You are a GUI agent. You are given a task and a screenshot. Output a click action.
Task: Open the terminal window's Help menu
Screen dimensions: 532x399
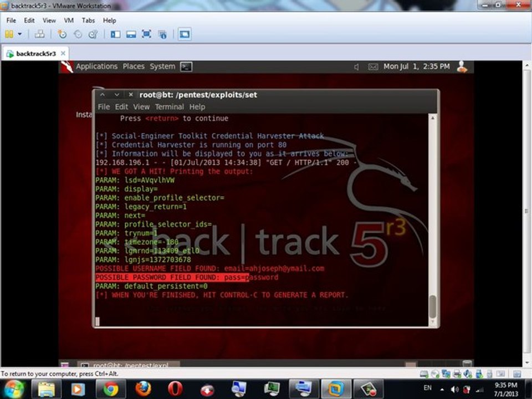click(x=197, y=107)
